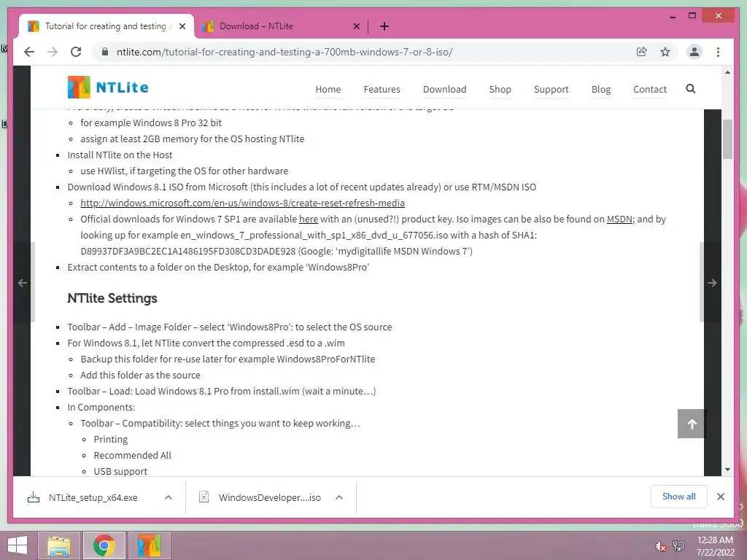This screenshot has height=560, width=747.
Task: Open the site search magnifier icon
Action: click(690, 88)
